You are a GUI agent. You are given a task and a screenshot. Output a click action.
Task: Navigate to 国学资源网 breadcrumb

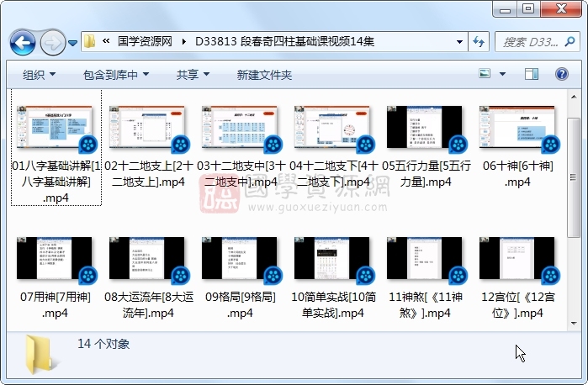(145, 41)
